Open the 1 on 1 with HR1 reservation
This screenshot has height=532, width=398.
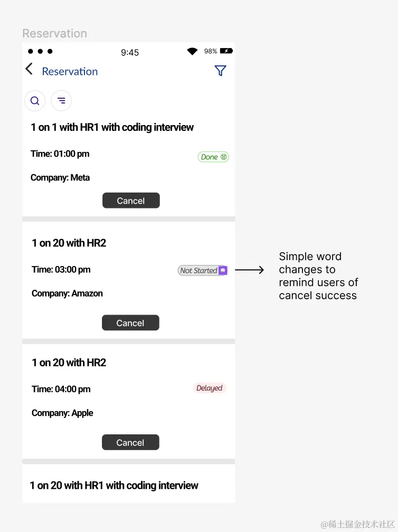[x=112, y=127]
